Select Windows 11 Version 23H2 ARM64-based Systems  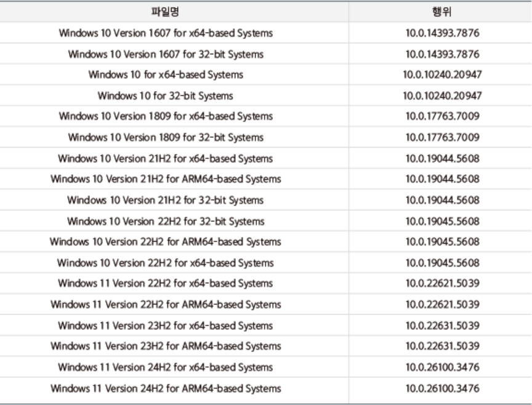(x=166, y=347)
